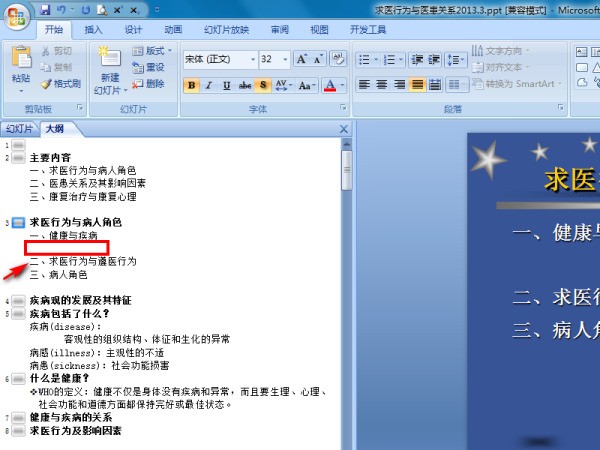Undo the last action
Image resolution: width=600 pixels, height=450 pixels.
[x=61, y=10]
